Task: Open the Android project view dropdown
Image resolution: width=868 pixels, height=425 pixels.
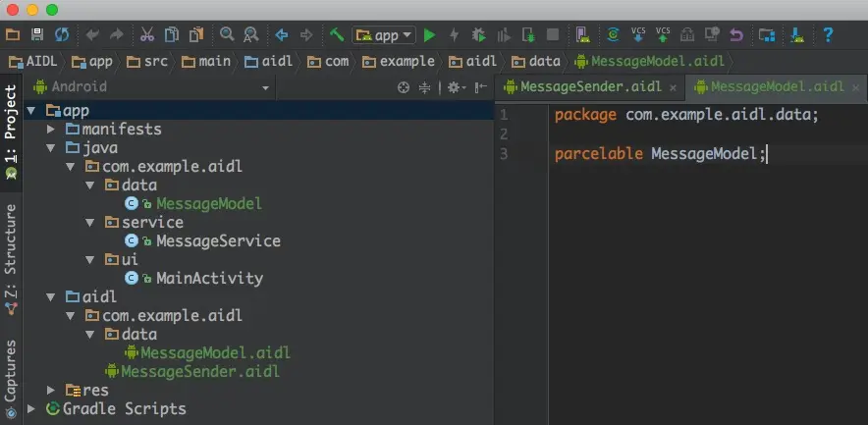Action: pyautogui.click(x=151, y=87)
